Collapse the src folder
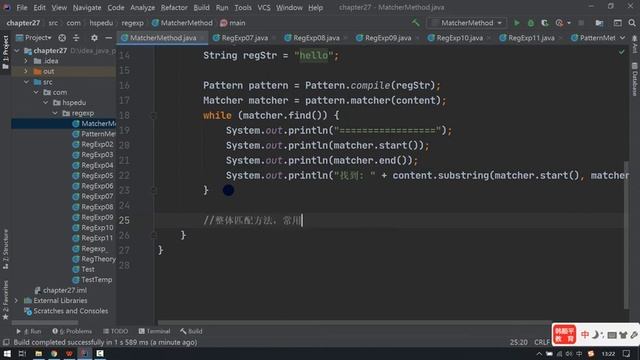640x360 pixels. [27, 82]
